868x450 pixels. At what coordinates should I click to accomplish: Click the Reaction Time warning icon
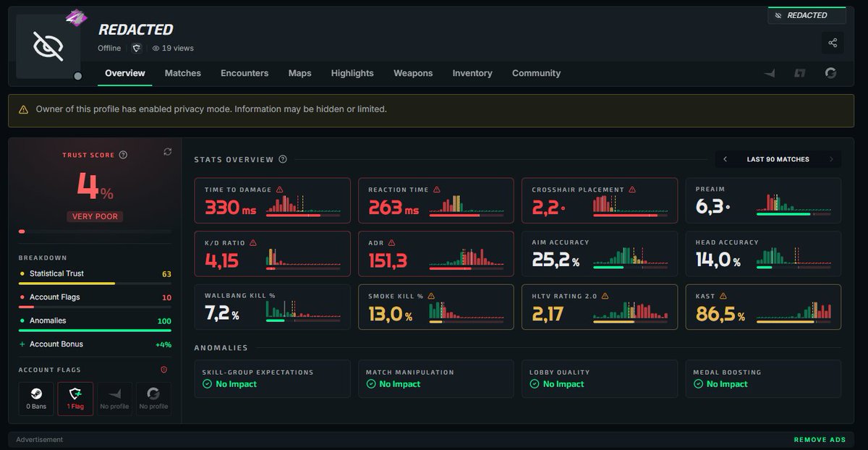pos(436,190)
